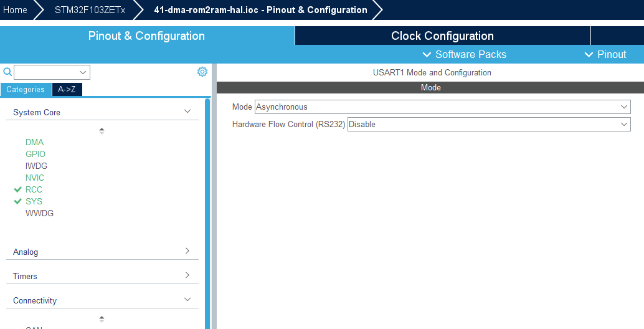This screenshot has height=329, width=644.
Task: Open the Clock Configuration tab
Action: [442, 36]
